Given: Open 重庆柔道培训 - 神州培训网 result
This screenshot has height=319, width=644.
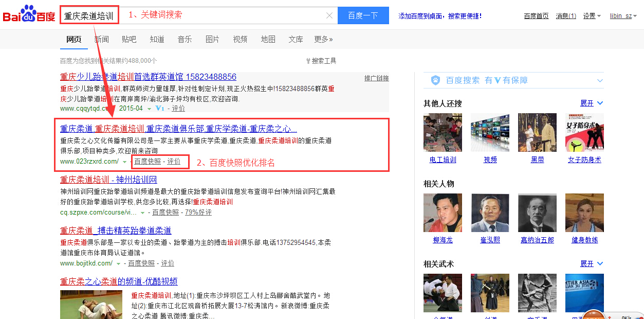Looking at the screenshot, I should point(108,180).
